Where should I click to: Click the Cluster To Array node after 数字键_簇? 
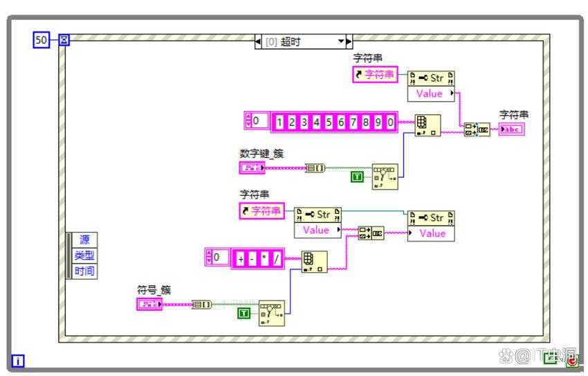click(x=315, y=168)
